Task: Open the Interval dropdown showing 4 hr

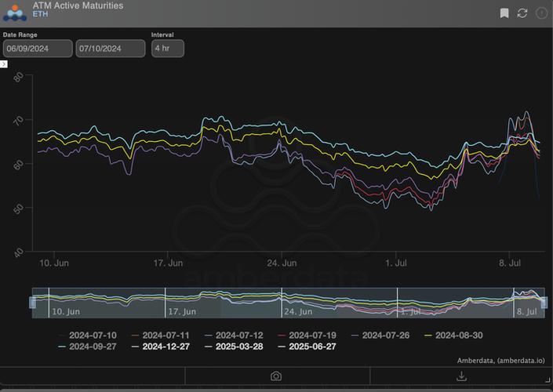Action: [x=168, y=49]
